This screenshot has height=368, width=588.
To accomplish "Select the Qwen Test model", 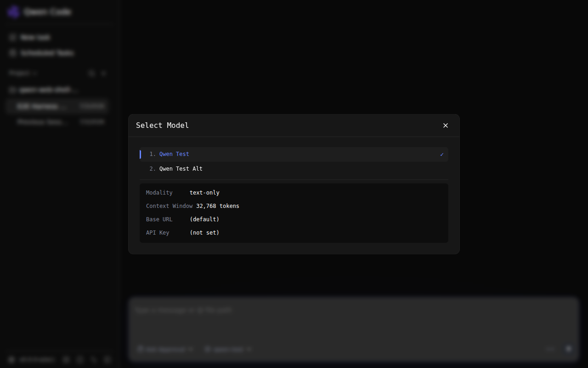I will click(x=294, y=155).
